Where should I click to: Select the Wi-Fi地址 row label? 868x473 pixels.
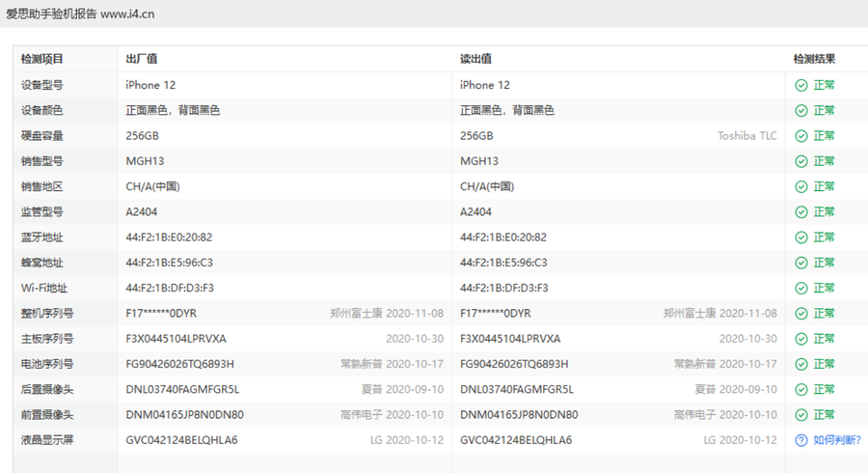click(44, 288)
